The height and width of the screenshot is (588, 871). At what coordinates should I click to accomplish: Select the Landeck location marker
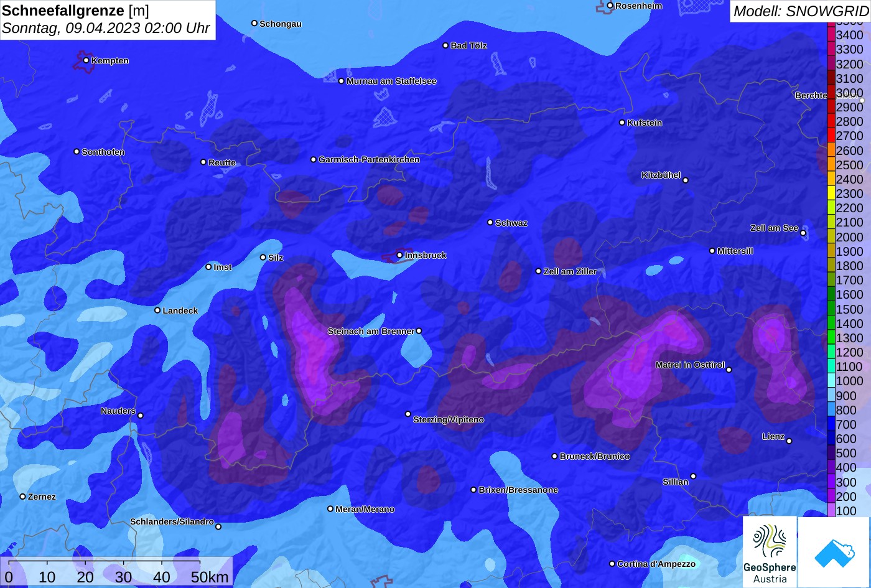pyautogui.click(x=157, y=310)
